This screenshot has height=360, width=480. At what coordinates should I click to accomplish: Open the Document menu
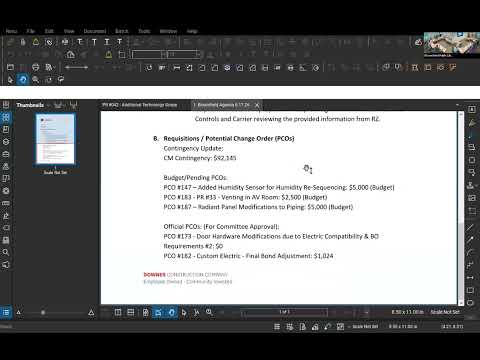[95, 31]
